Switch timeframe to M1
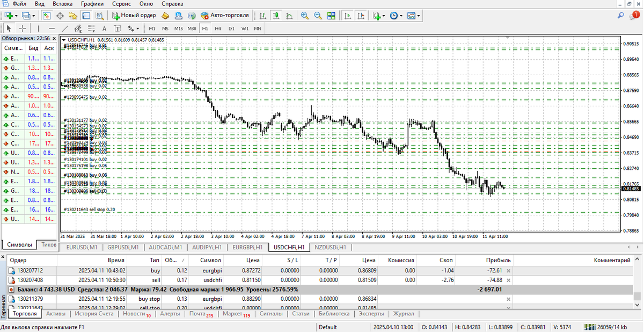The image size is (644, 332). pos(152,28)
